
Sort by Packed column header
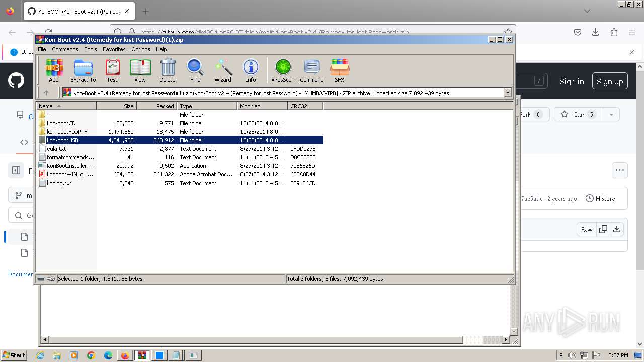[x=156, y=106]
